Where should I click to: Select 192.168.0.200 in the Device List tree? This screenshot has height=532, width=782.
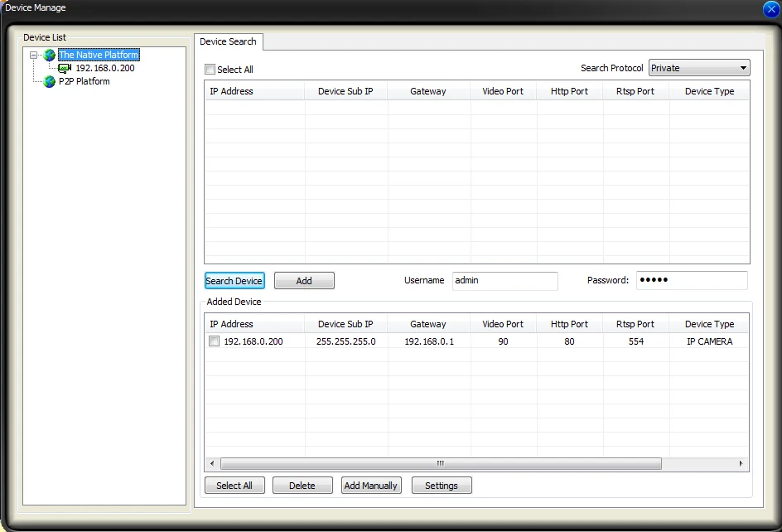(105, 69)
